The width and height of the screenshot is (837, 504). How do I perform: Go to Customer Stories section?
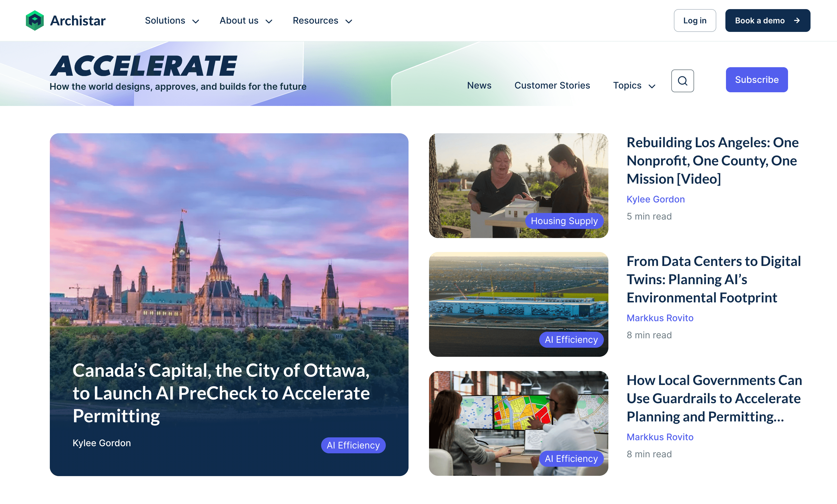coord(552,85)
